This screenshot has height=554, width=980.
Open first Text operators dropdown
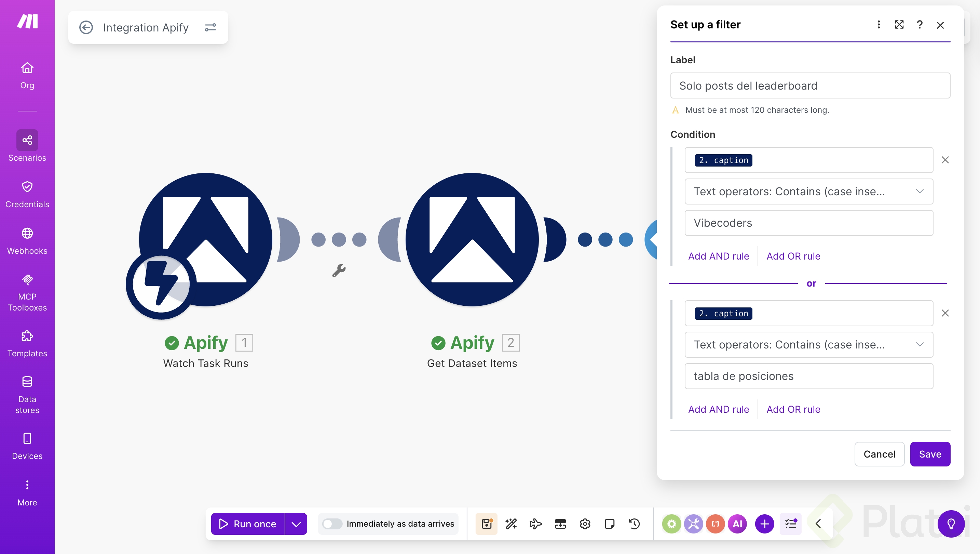tap(808, 192)
